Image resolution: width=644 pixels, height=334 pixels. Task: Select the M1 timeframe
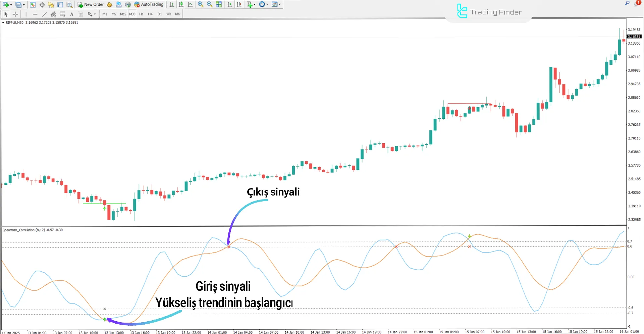pos(105,14)
